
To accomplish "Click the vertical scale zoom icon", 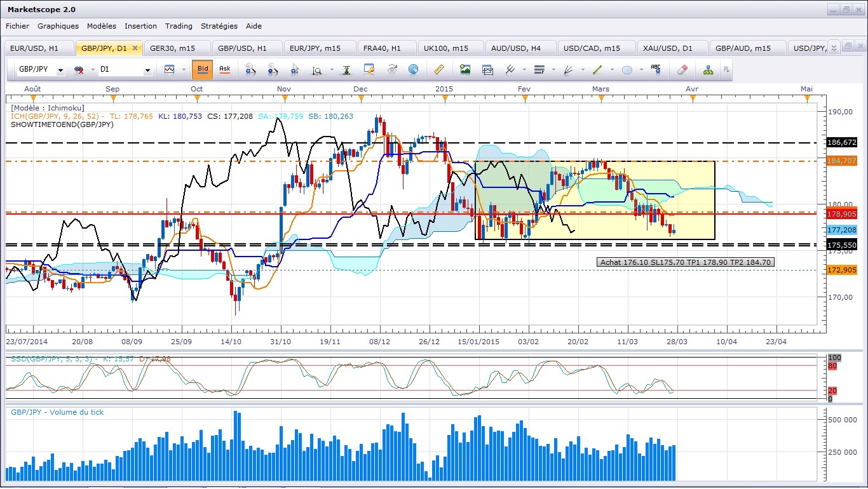I will tap(317, 70).
